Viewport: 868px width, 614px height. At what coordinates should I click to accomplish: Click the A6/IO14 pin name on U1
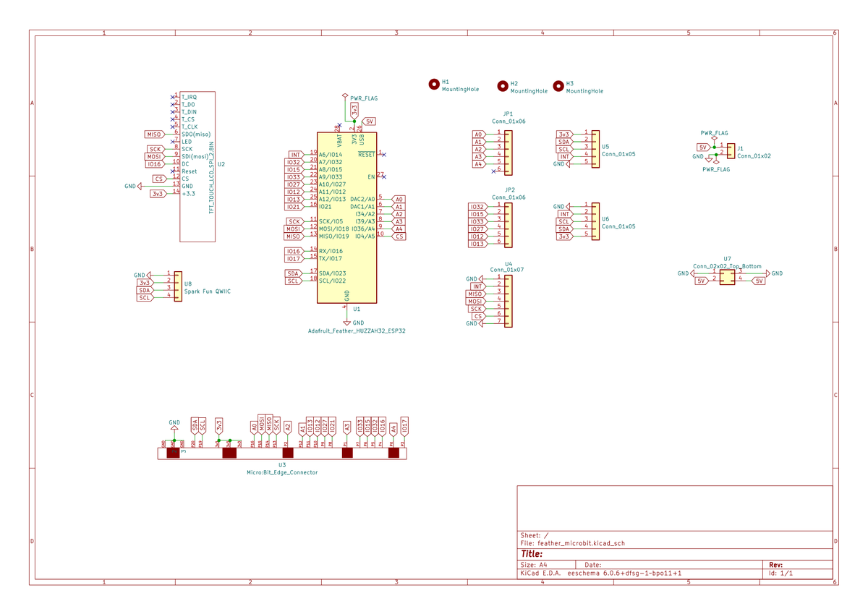331,155
